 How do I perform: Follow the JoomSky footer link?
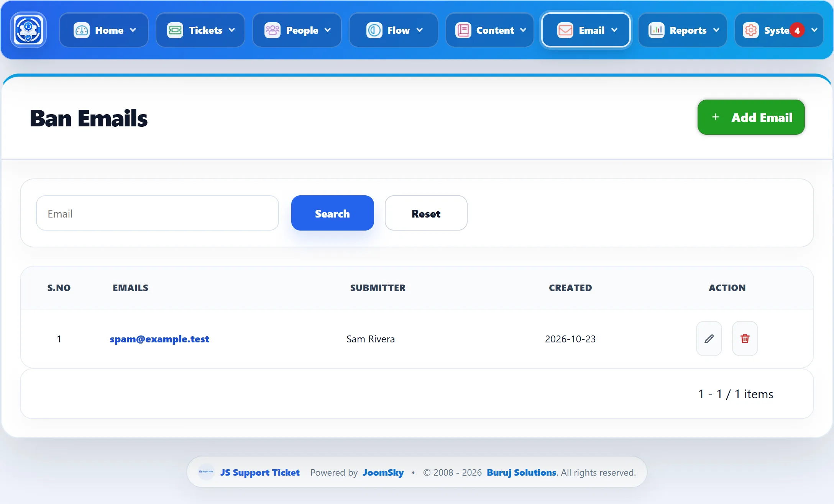click(x=383, y=472)
